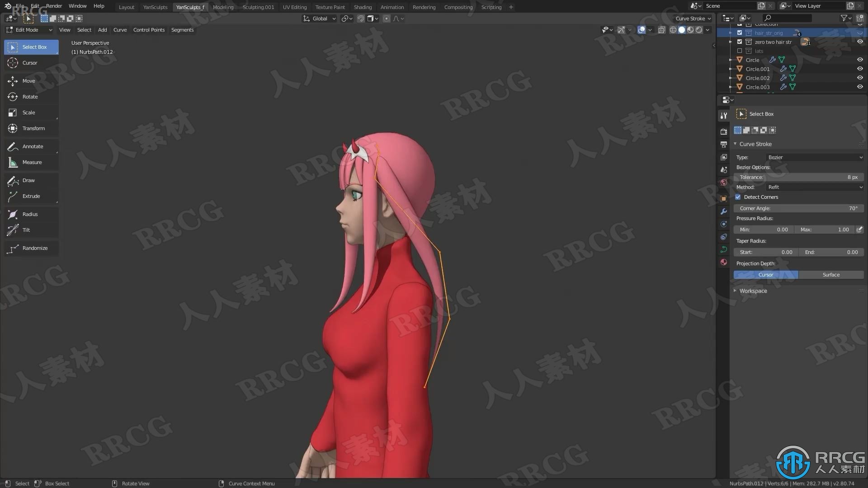Image resolution: width=868 pixels, height=488 pixels.
Task: Activate the Scale tool
Action: pyautogui.click(x=31, y=113)
